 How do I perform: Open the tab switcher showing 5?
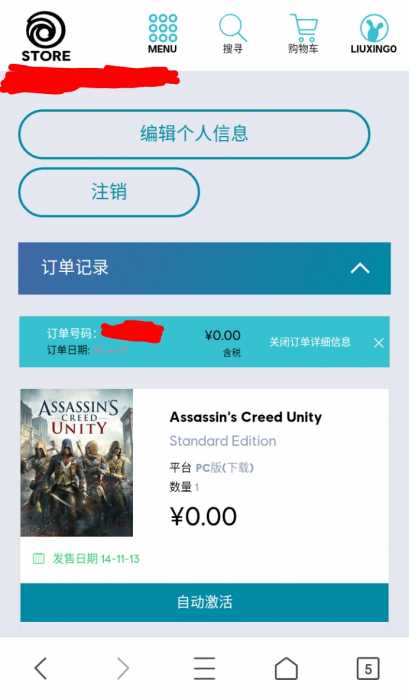click(x=368, y=668)
